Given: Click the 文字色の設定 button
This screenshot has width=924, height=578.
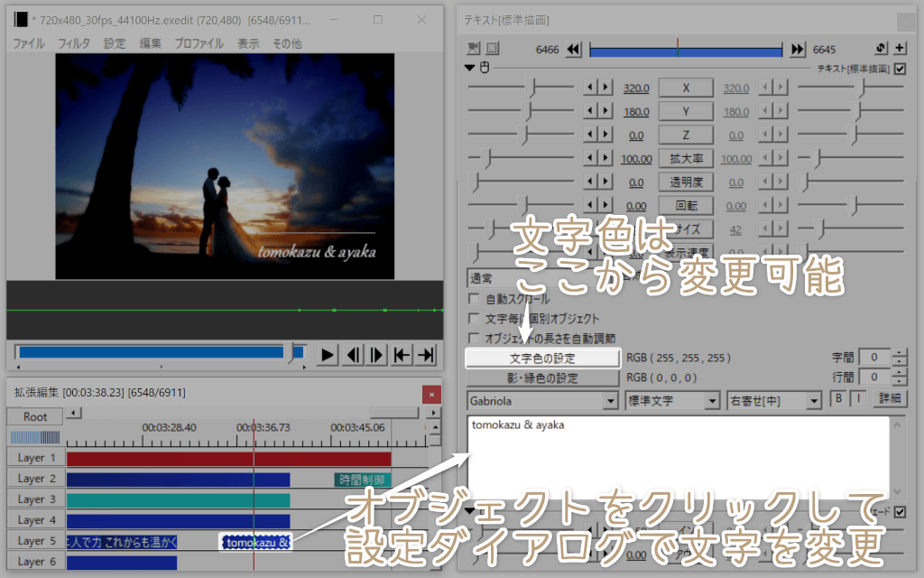Looking at the screenshot, I should (541, 358).
